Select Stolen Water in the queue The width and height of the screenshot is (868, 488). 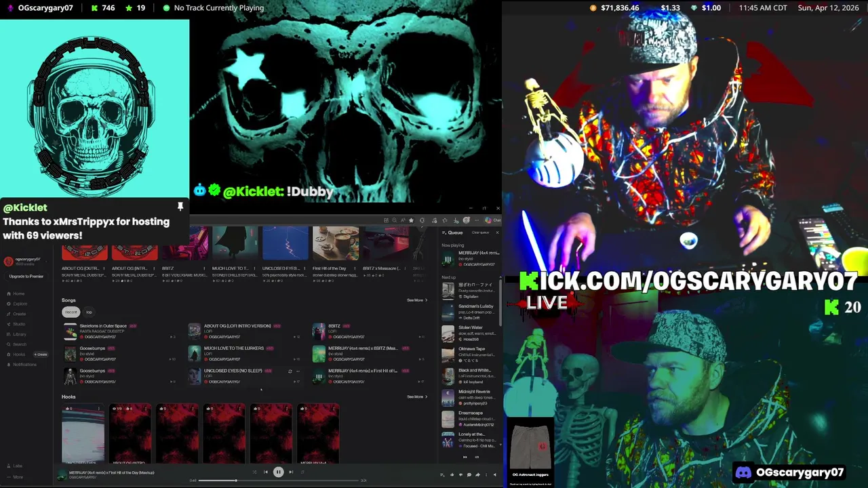[471, 333]
